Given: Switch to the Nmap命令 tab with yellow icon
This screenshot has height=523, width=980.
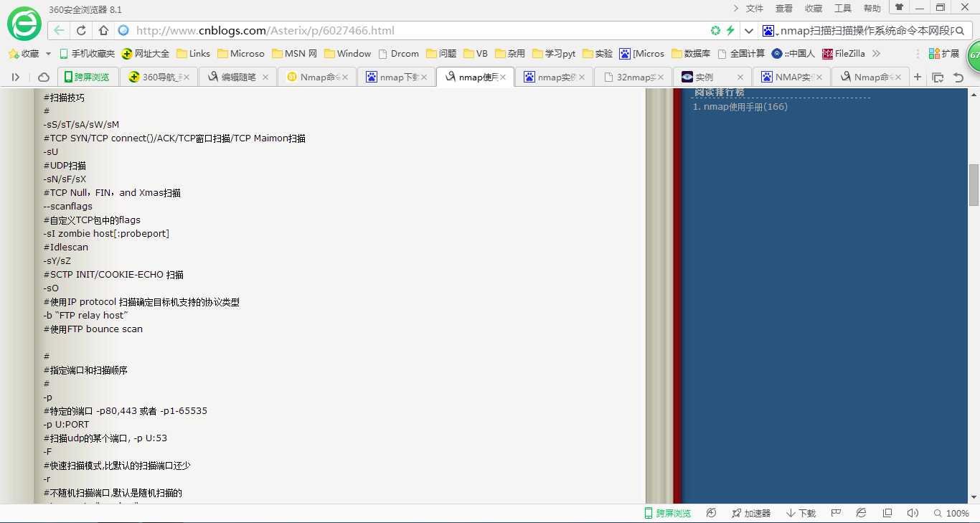Looking at the screenshot, I should coord(318,77).
